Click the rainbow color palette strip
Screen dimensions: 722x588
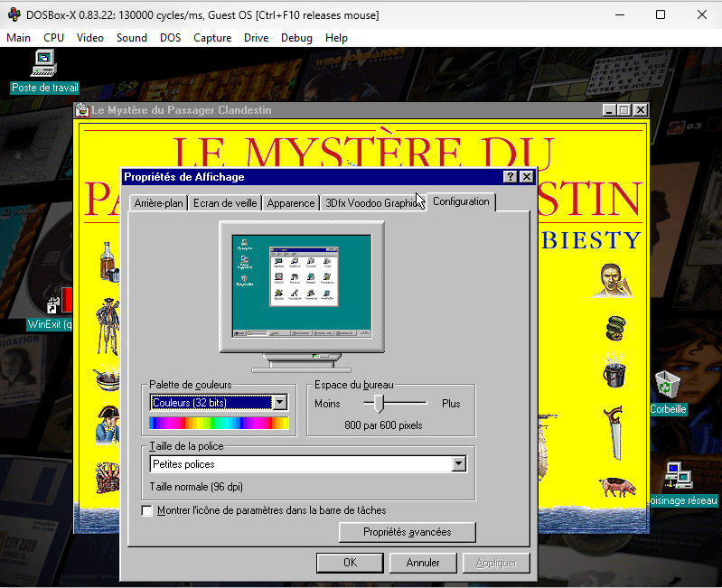[219, 423]
